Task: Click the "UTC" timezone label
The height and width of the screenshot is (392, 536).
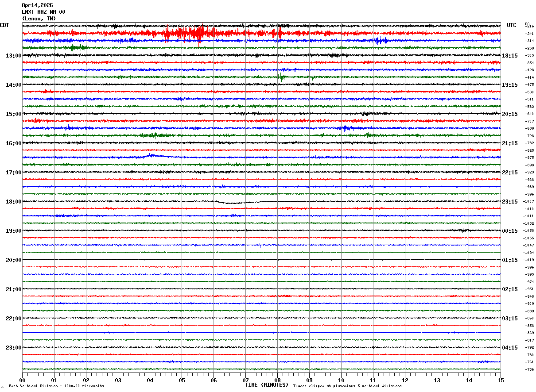Action: point(512,25)
